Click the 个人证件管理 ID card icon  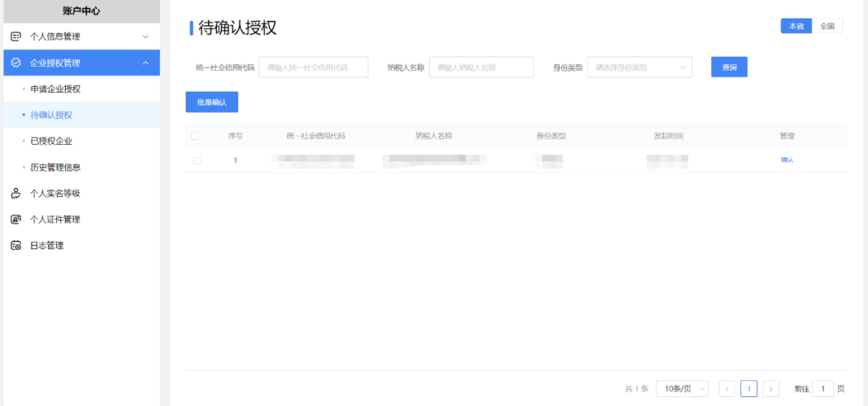[16, 219]
